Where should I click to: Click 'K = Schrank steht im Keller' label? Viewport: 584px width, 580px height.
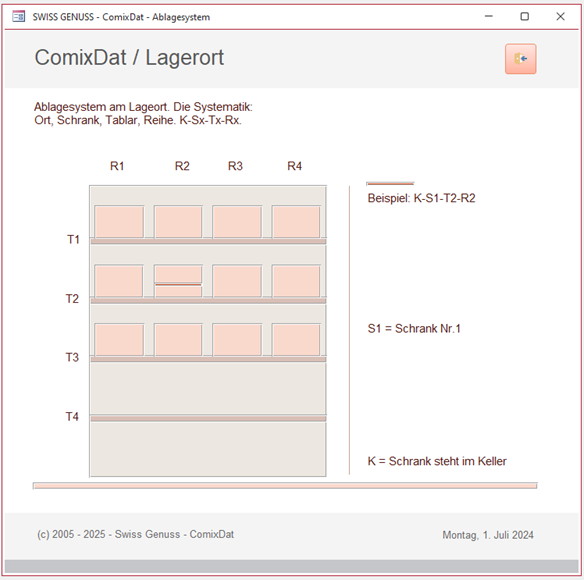click(437, 461)
